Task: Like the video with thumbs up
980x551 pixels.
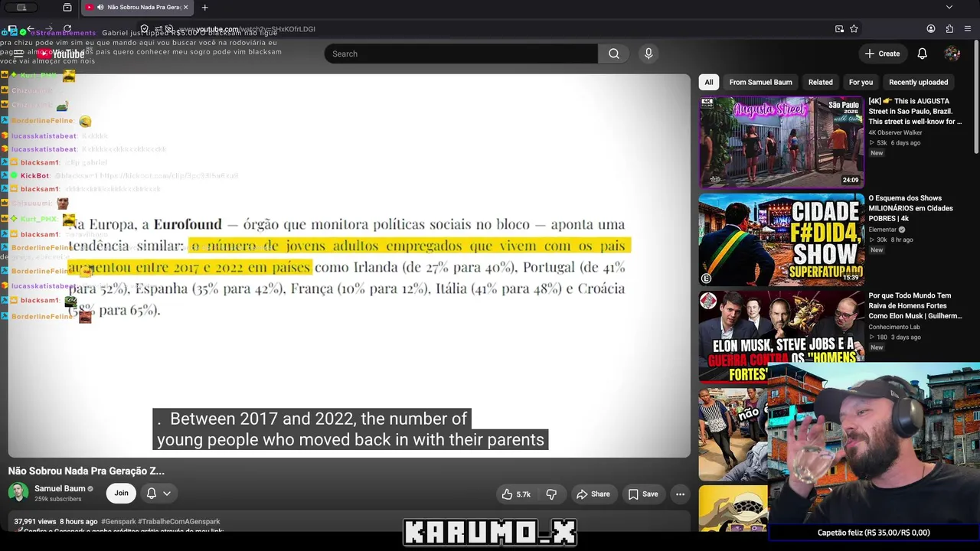Action: (x=516, y=494)
